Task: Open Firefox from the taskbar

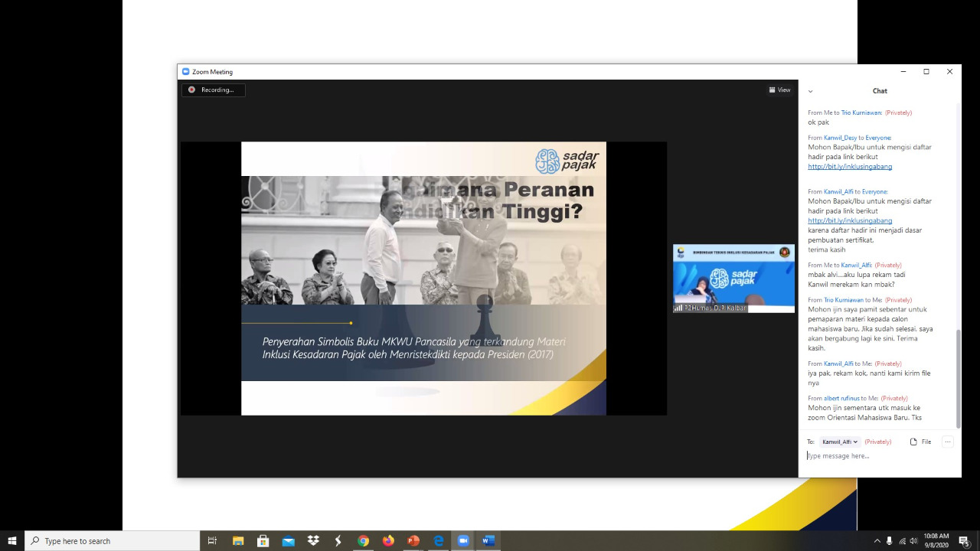Action: coord(388,541)
